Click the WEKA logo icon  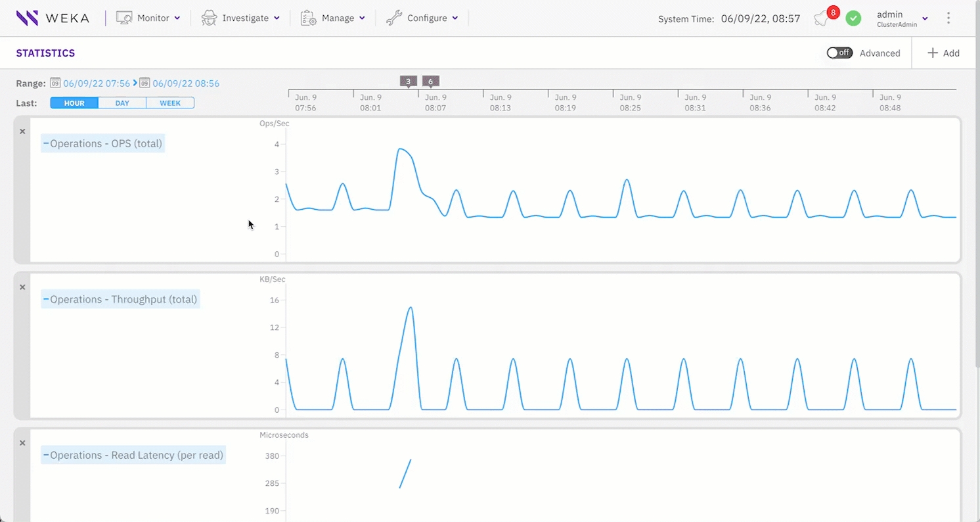click(x=27, y=18)
